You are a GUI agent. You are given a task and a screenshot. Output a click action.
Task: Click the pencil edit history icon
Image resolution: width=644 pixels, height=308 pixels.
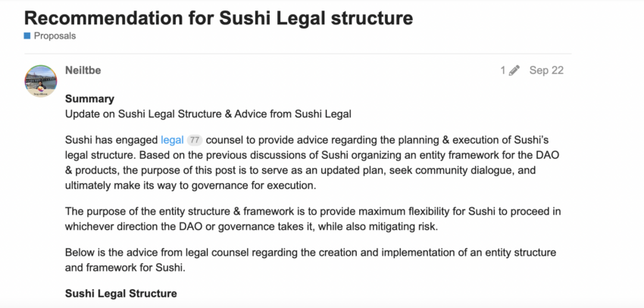pyautogui.click(x=514, y=70)
